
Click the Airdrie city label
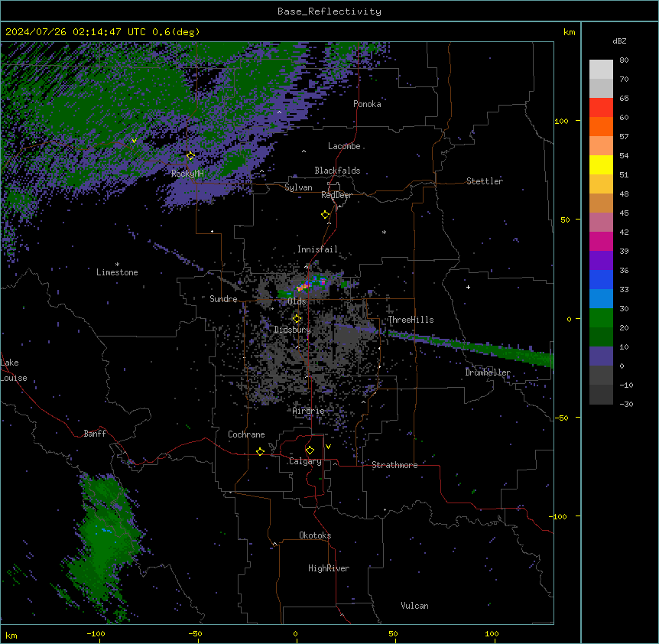pyautogui.click(x=309, y=411)
